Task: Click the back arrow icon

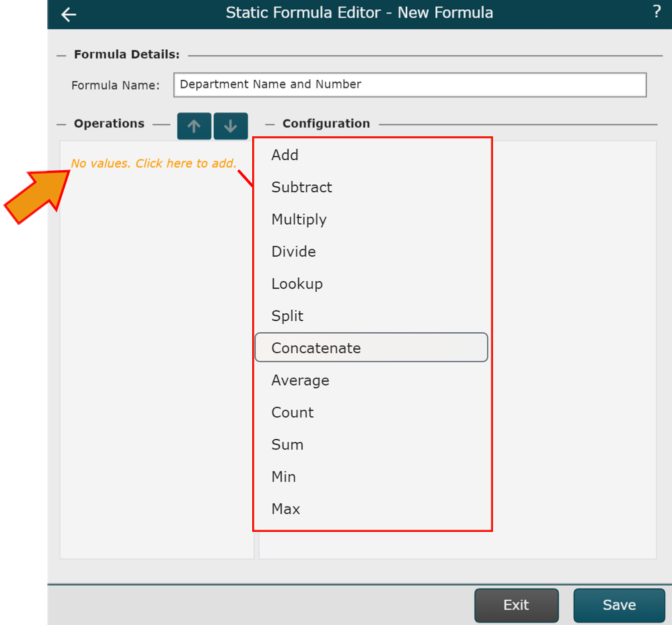Action: pos(69,15)
